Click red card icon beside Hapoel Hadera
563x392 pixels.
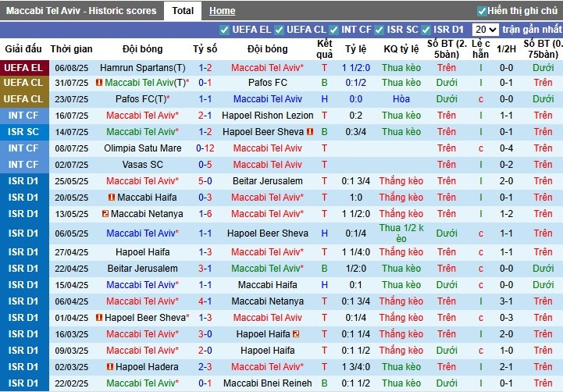point(110,367)
